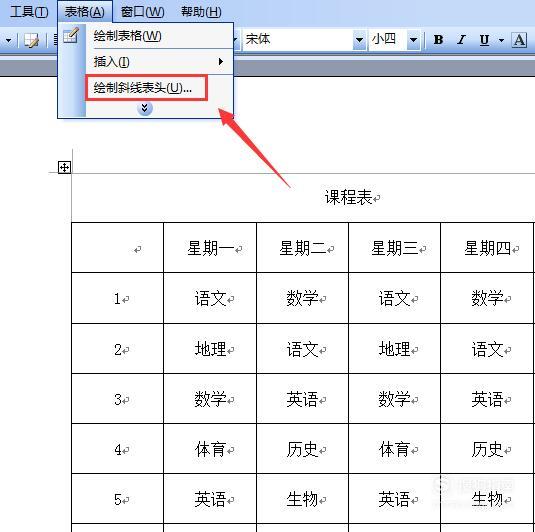535x532 pixels.
Task: Toggle Bold formatting
Action: click(x=438, y=40)
